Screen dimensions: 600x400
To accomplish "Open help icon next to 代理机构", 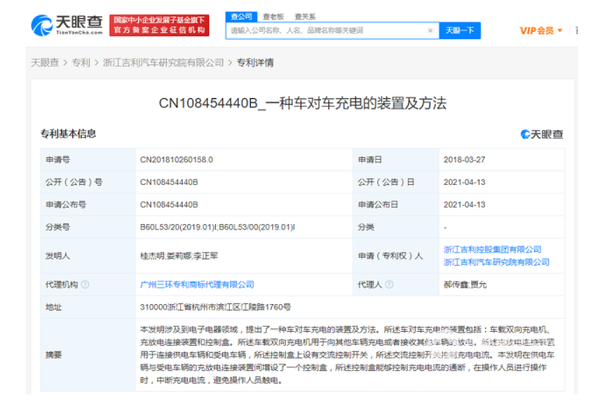I will (x=85, y=284).
